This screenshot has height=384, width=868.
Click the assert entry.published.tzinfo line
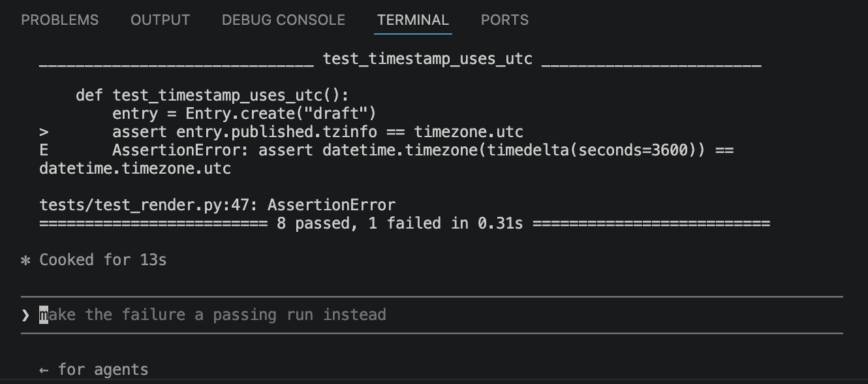tap(318, 133)
